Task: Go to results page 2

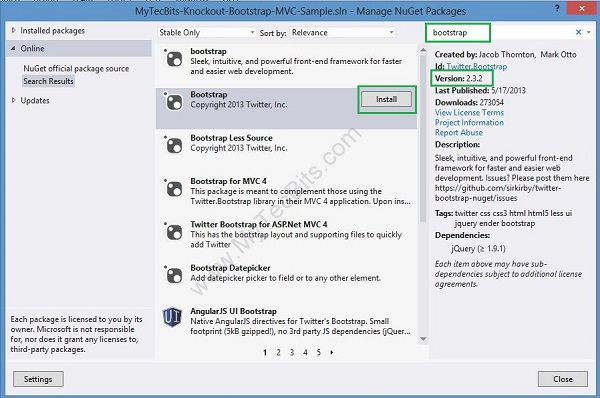Action: pyautogui.click(x=278, y=352)
